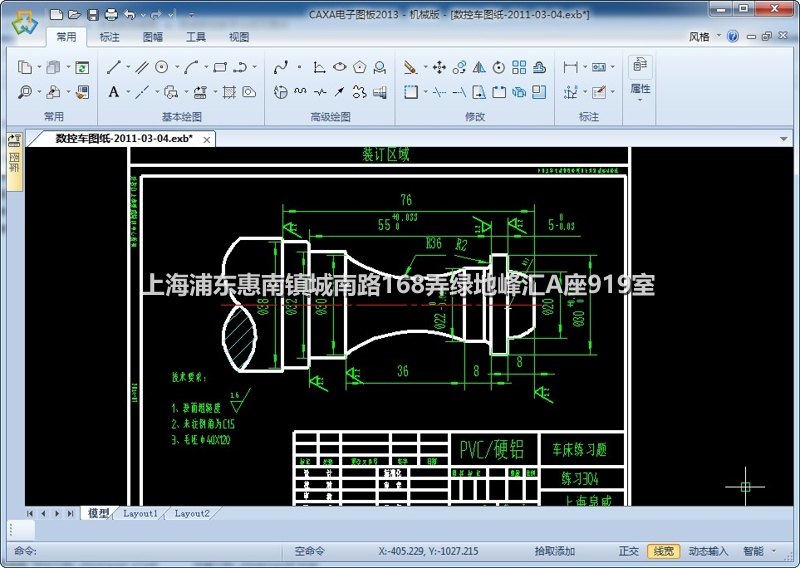Image resolution: width=800 pixels, height=568 pixels.
Task: Select the 常用 ribbon tab
Action: 66,37
